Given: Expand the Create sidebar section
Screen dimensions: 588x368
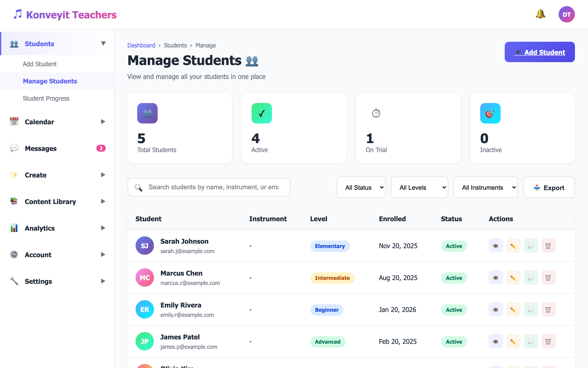Looking at the screenshot, I should pyautogui.click(x=103, y=175).
